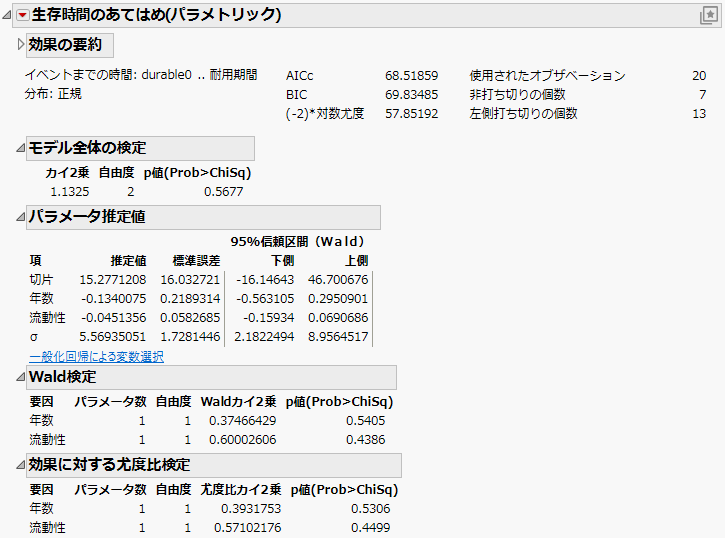This screenshot has height=538, width=725.
Task: Select the Wald chi-square 0.37466429
Action: click(242, 421)
